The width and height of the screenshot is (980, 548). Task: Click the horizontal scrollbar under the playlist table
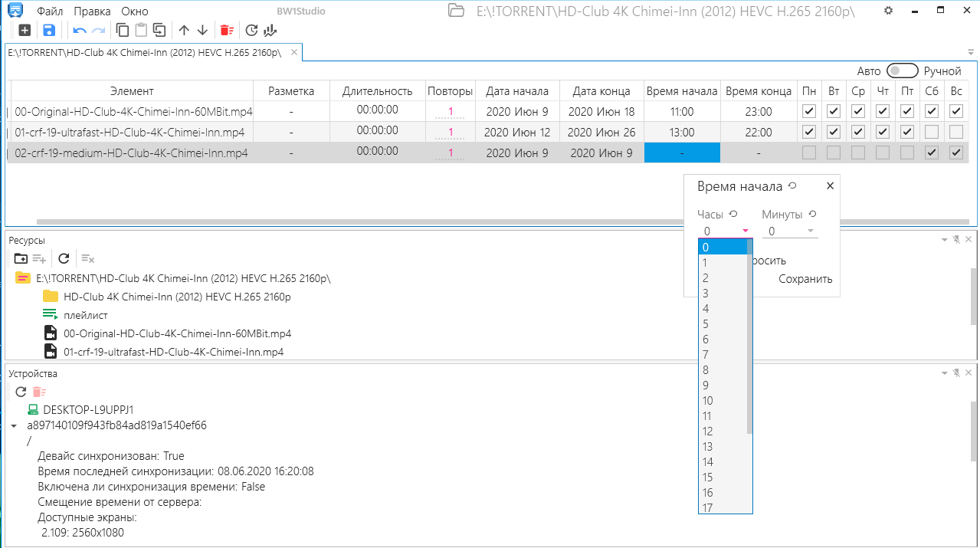click(x=383, y=221)
